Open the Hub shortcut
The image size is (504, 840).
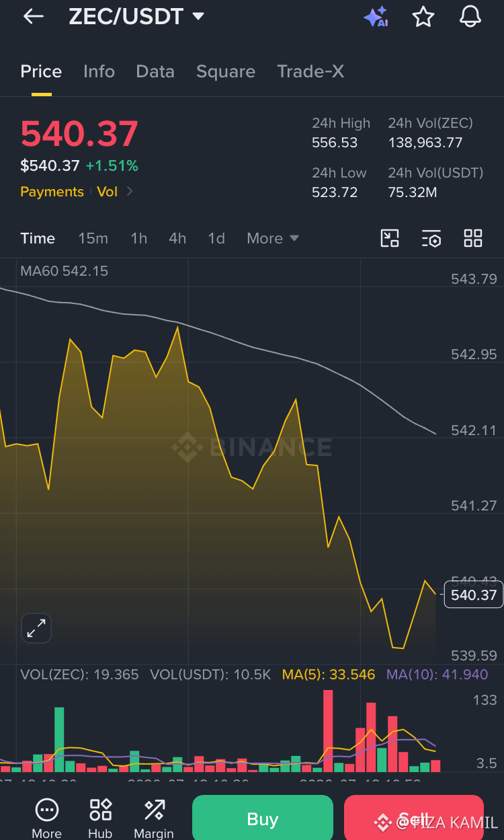click(x=100, y=818)
